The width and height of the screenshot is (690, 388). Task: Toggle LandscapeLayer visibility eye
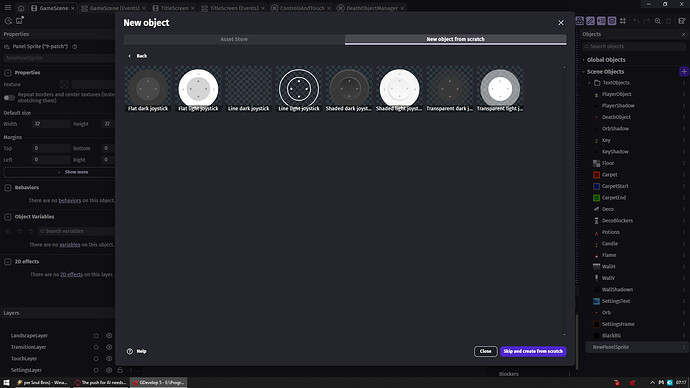point(109,336)
